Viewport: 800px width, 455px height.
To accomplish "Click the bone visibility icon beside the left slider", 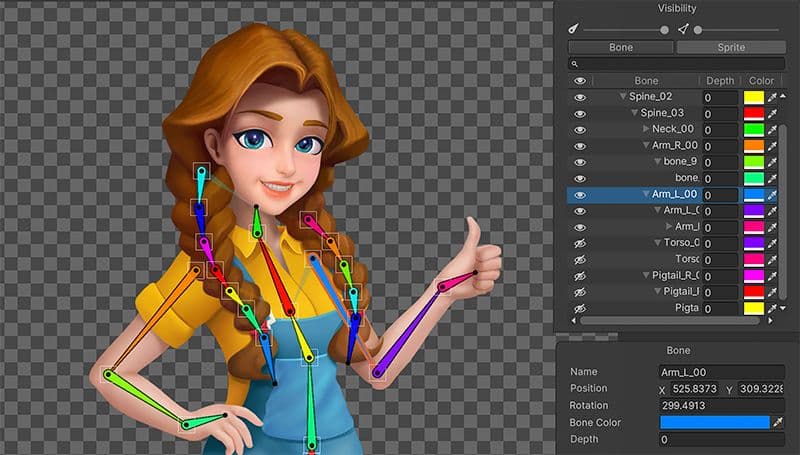I will tap(574, 30).
